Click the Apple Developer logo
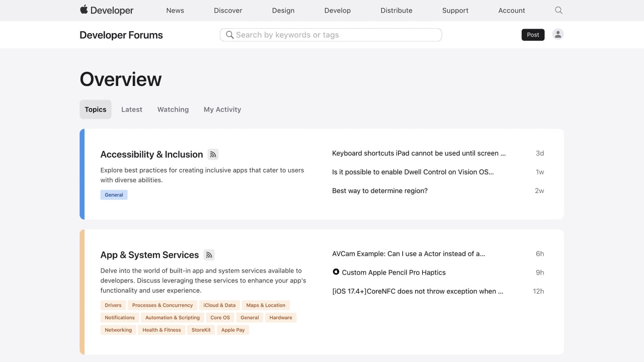 coord(107,10)
